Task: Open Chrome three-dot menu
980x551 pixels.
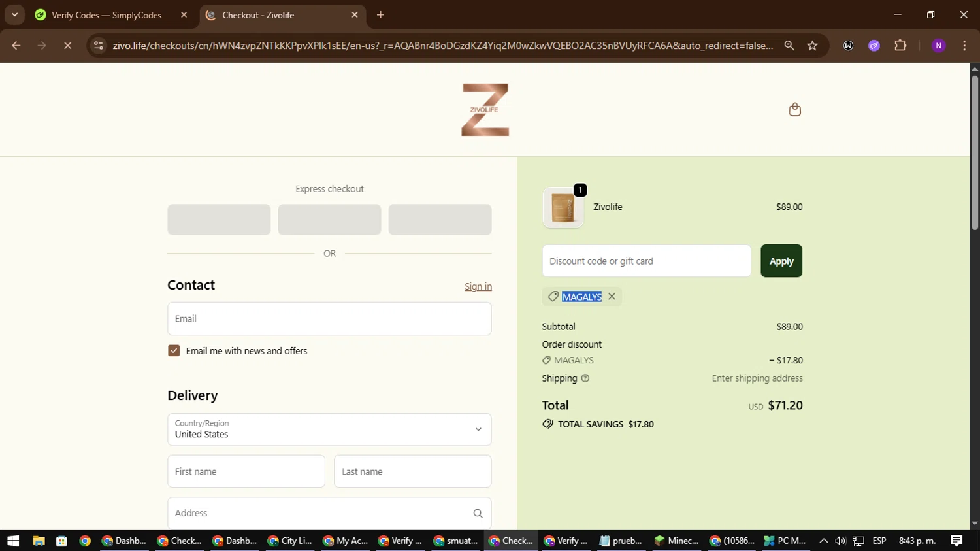Action: pyautogui.click(x=964, y=46)
